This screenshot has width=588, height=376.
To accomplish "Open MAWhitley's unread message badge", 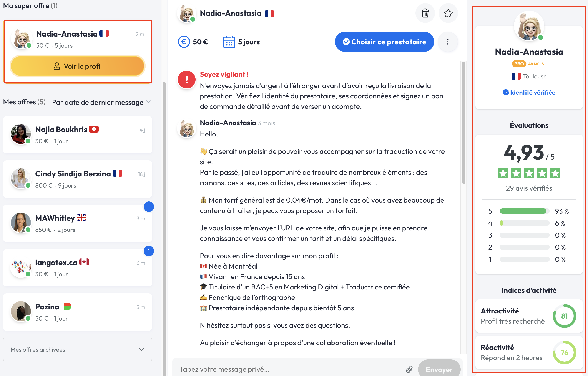I will 149,207.
